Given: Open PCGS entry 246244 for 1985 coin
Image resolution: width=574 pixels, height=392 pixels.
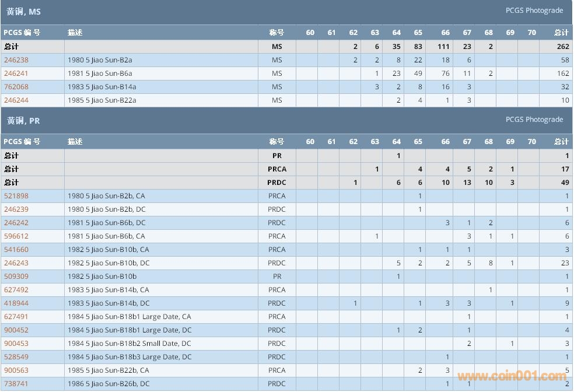Looking at the screenshot, I should [16, 100].
